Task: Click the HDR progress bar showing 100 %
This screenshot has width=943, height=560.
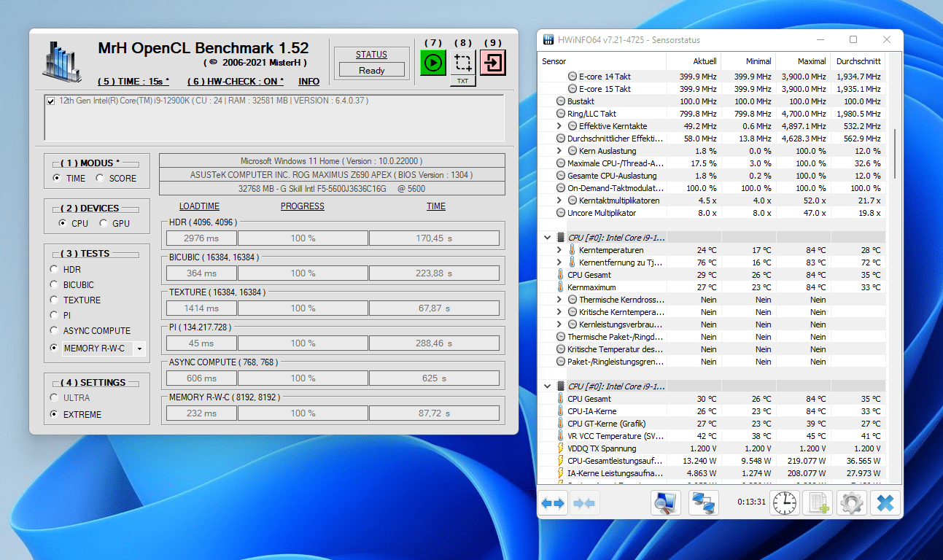Action: pyautogui.click(x=303, y=238)
